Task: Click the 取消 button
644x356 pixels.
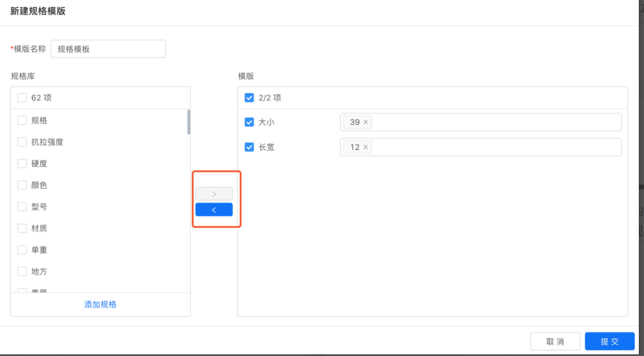Action: click(555, 341)
